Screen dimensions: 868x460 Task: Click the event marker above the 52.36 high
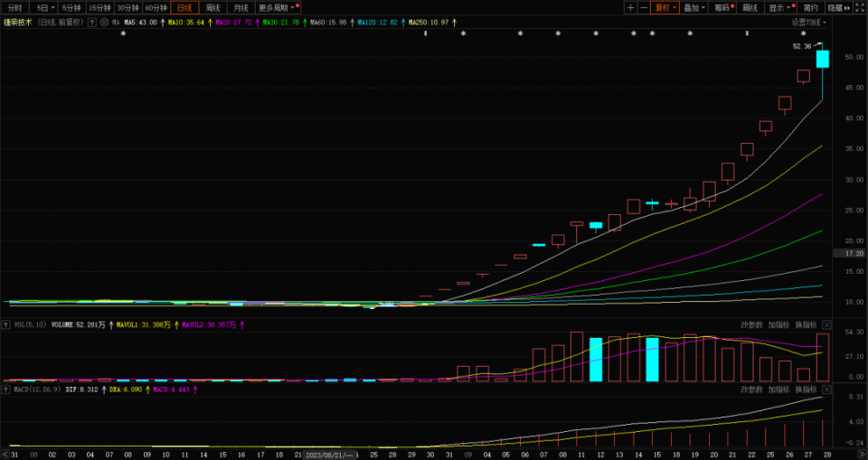803,33
